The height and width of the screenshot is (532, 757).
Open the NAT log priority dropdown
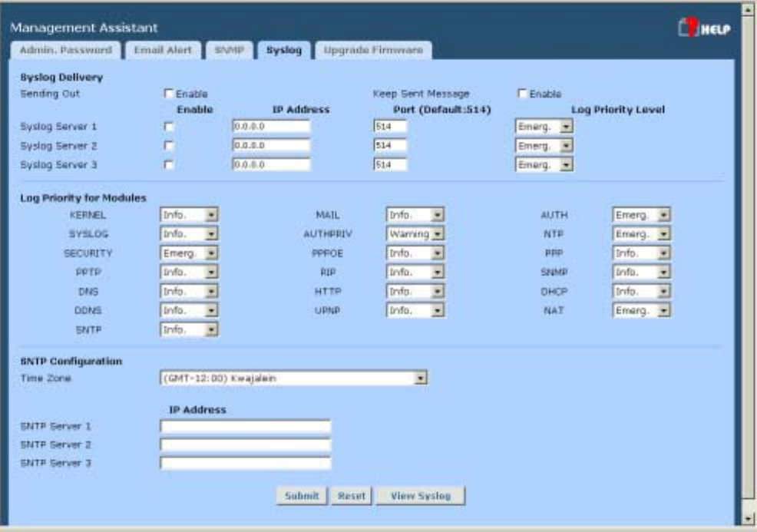[642, 310]
